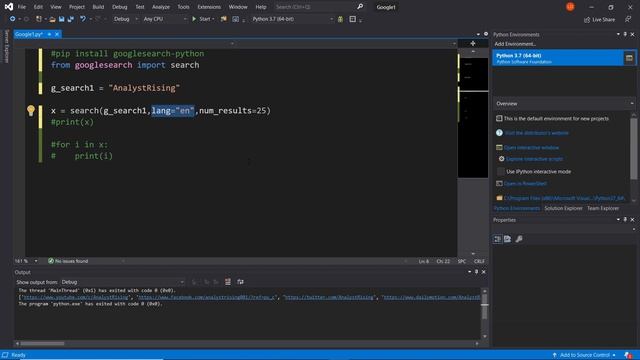640x360 pixels.
Task: Open the Show output from dropdown
Action: pos(122,282)
